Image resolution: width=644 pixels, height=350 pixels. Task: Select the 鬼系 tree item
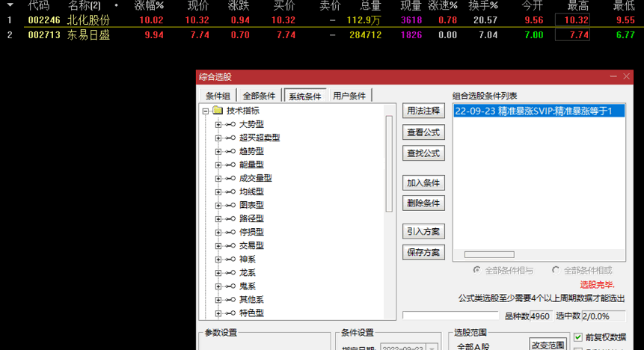(248, 286)
